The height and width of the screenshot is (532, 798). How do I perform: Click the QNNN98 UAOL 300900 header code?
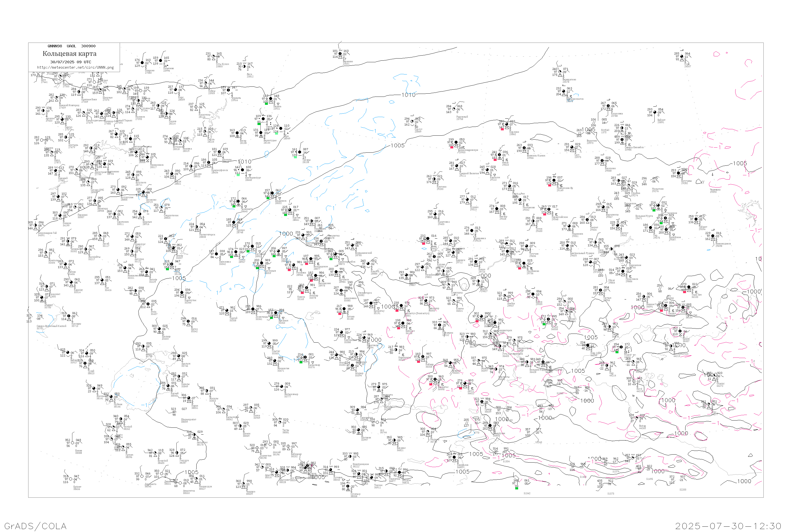click(x=71, y=46)
